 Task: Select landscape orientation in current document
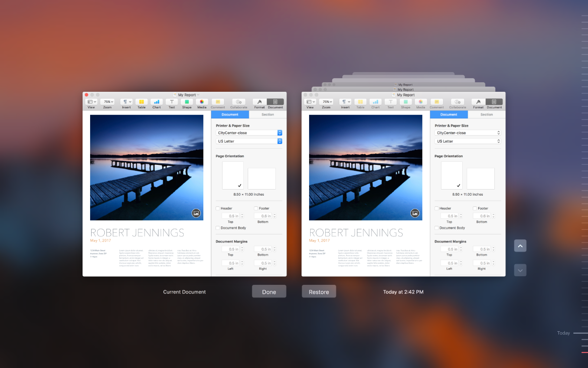(262, 179)
